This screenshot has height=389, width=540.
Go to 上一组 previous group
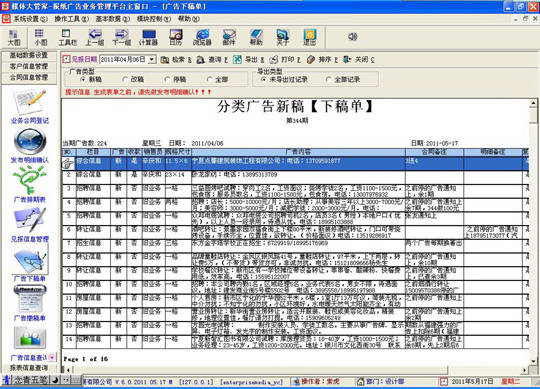[94, 38]
